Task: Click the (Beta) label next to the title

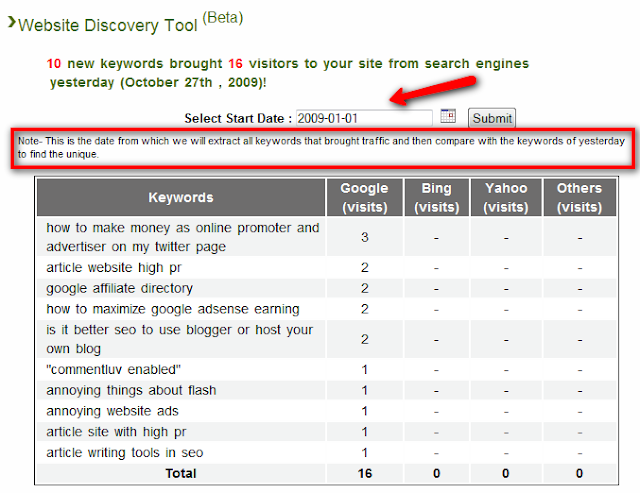Action: [223, 18]
